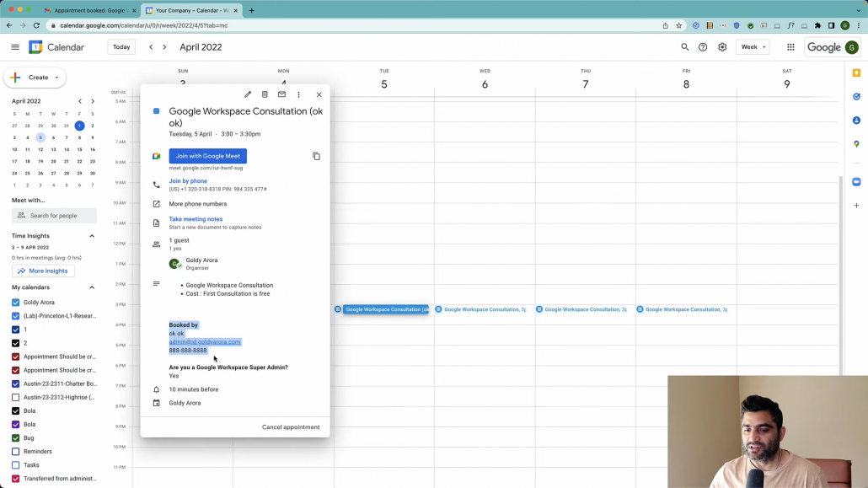Open Google Maps side panel icon
This screenshot has width=868, height=488.
[856, 144]
